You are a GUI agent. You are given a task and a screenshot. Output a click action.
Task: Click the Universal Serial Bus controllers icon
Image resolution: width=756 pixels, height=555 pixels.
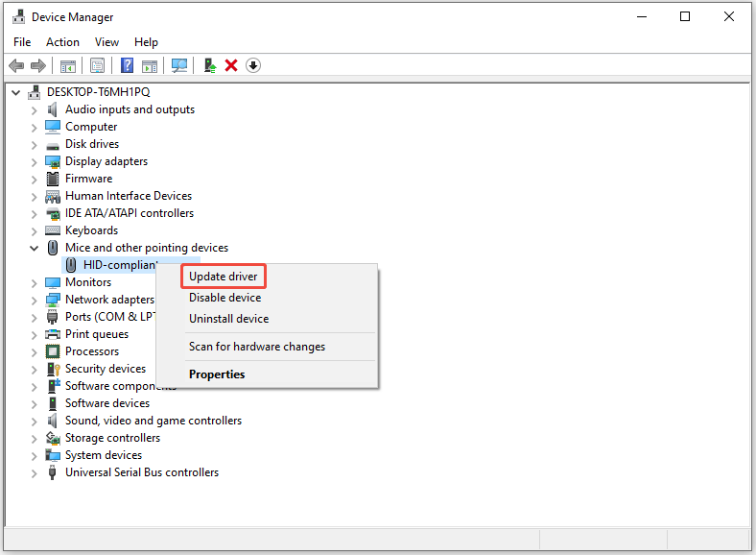coord(52,472)
